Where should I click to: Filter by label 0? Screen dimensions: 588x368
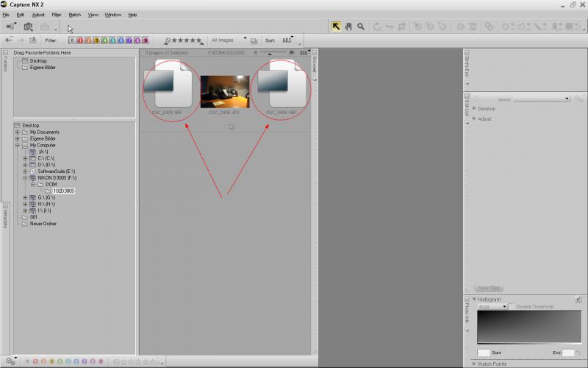pos(72,40)
